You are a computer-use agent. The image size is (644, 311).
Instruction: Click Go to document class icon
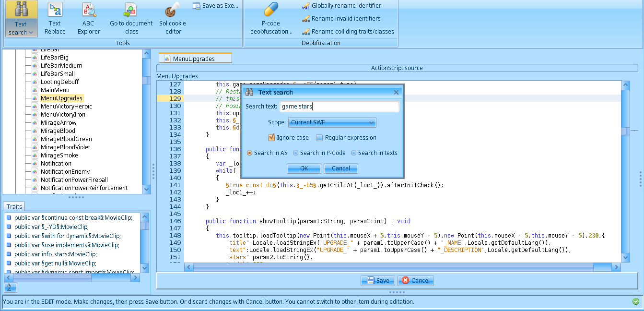click(x=131, y=10)
